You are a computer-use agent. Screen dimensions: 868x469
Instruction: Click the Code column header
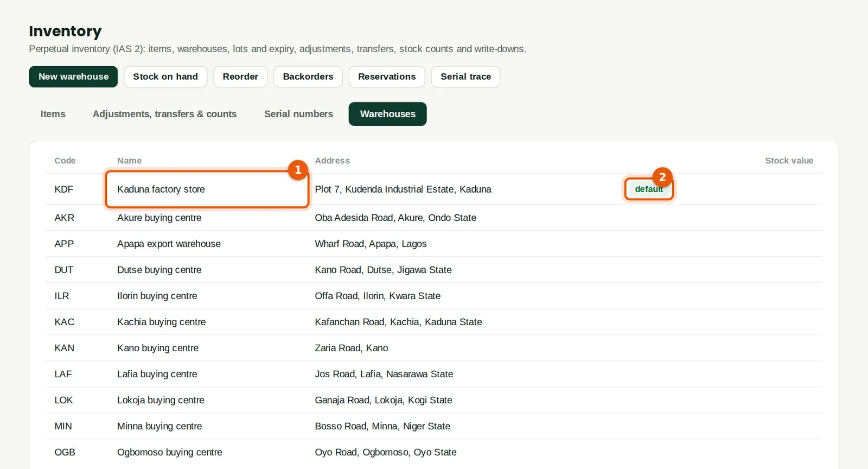(65, 161)
